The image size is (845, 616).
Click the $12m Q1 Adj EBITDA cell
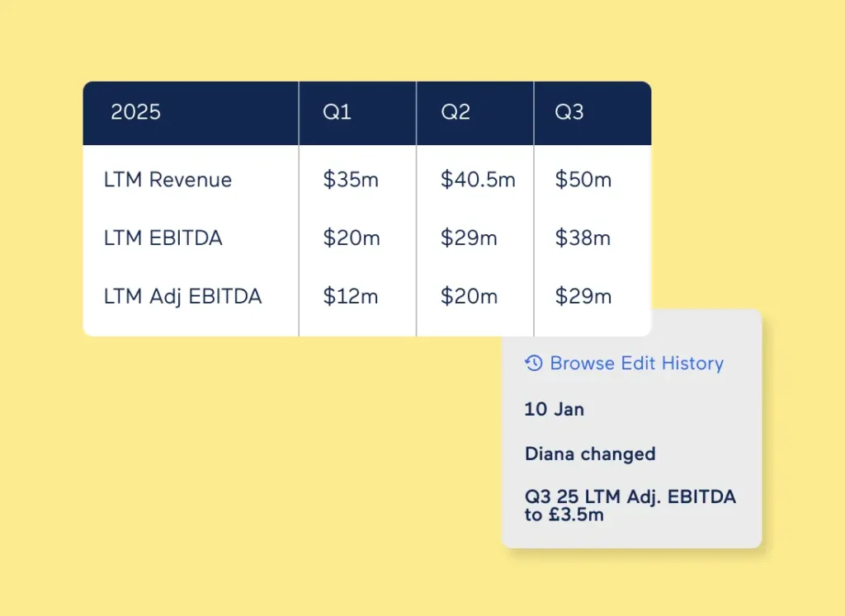click(351, 297)
